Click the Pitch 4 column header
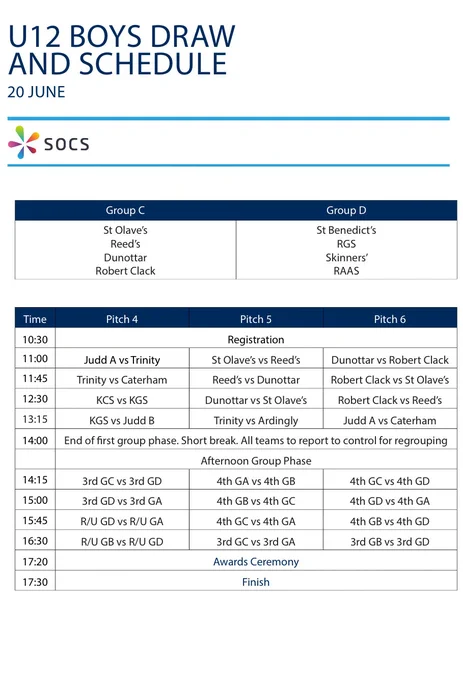Screen dimensions: 463x680 point(122,319)
